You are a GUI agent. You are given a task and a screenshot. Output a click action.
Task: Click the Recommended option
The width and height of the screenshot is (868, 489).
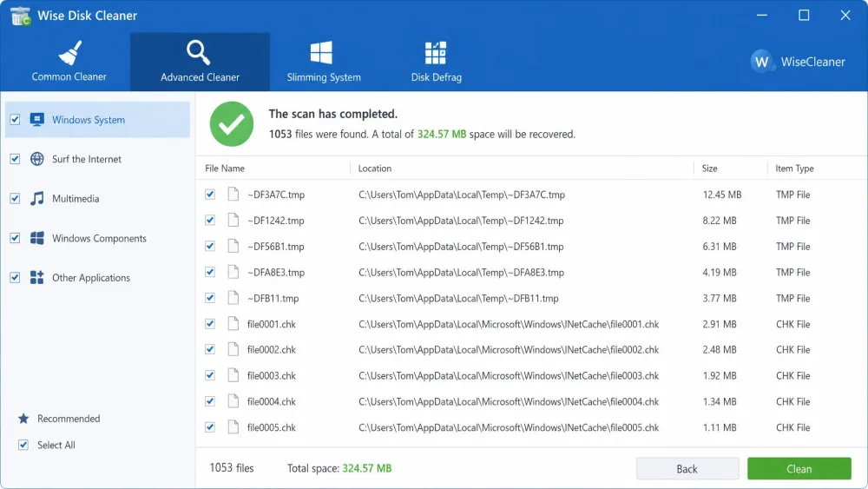pyautogui.click(x=69, y=419)
